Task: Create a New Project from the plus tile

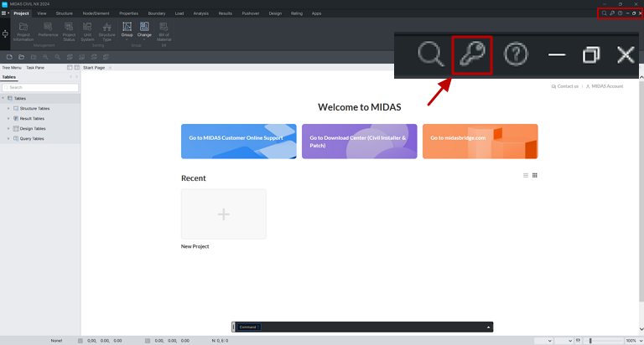Action: (223, 214)
